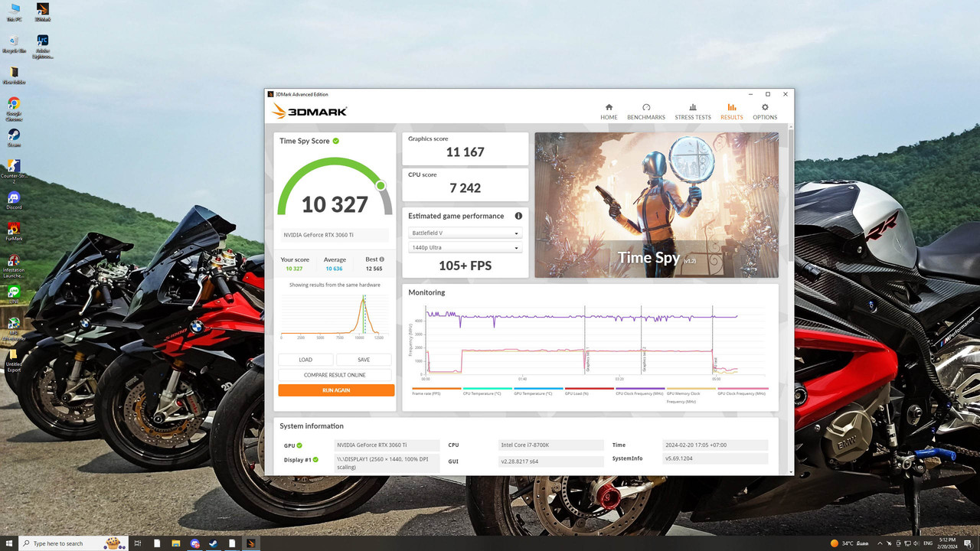Image resolution: width=980 pixels, height=551 pixels.
Task: Click COMPARE RESULT ONLINE button
Action: click(335, 375)
